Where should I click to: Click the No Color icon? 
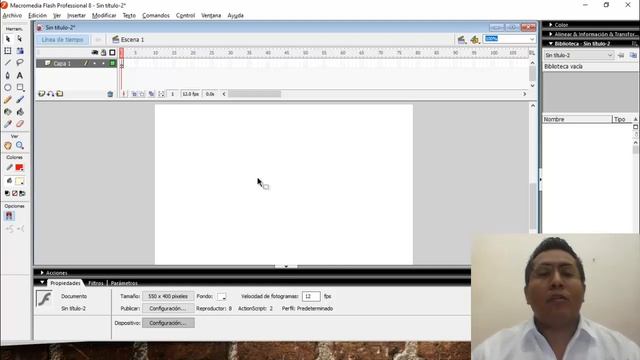(15, 193)
